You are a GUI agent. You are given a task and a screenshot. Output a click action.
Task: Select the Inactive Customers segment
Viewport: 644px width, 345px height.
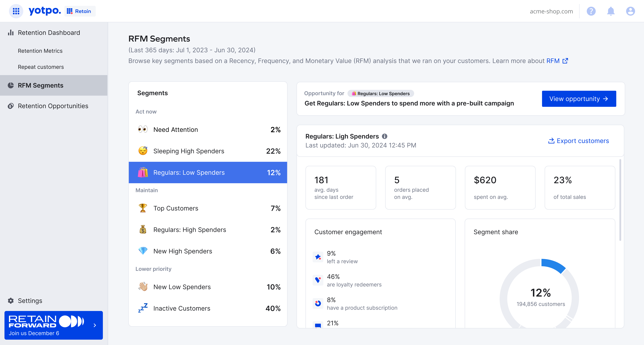coord(208,308)
